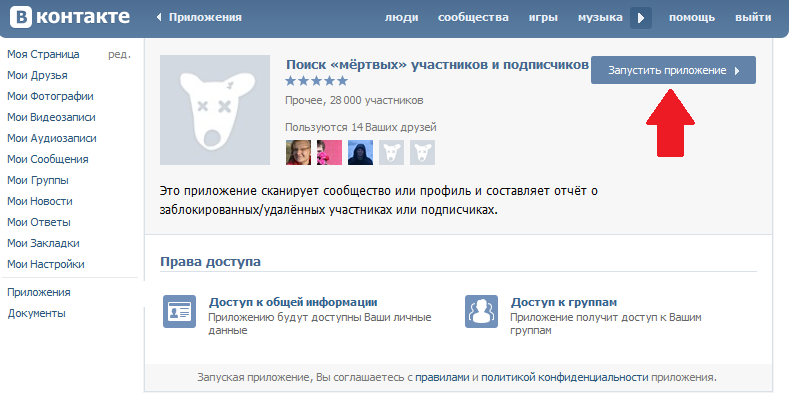Open the люди header menu item
Viewport: 789px width, 394px height.
402,18
